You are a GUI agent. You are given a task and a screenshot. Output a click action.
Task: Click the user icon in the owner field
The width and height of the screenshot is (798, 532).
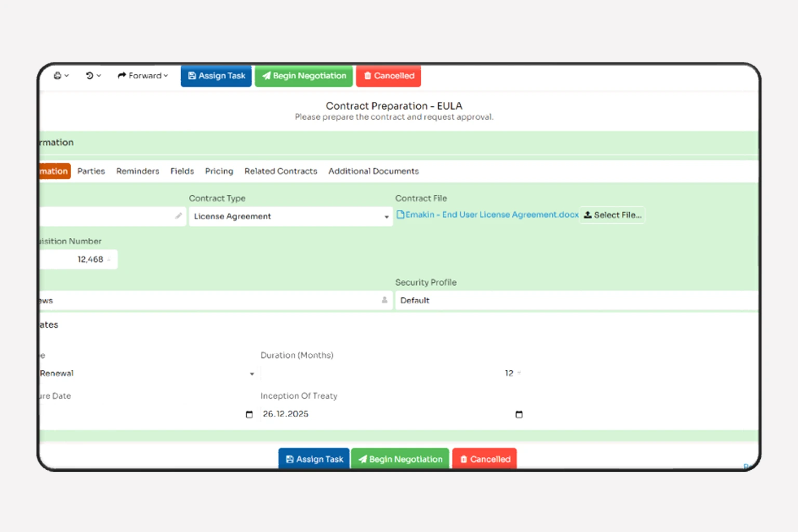point(384,300)
